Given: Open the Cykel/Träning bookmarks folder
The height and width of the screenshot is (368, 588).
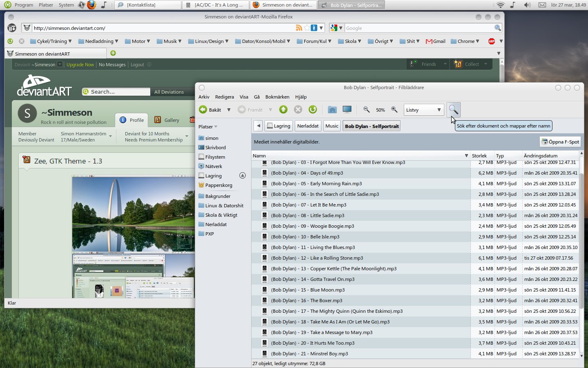Looking at the screenshot, I should tap(51, 41).
